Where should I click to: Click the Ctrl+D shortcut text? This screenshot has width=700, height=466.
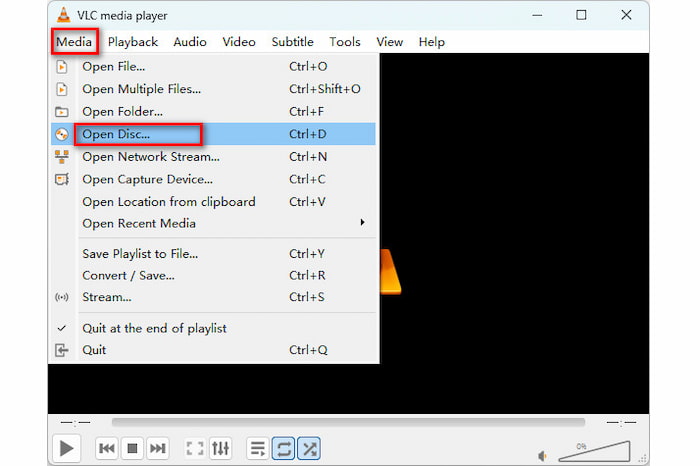(308, 134)
